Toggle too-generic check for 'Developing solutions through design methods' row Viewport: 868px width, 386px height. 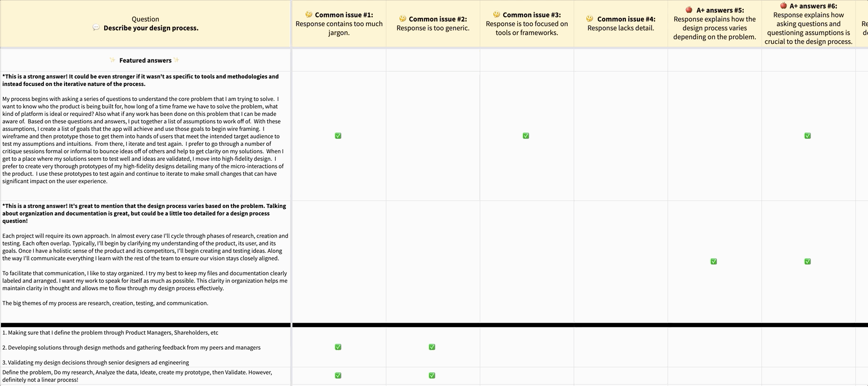point(432,347)
